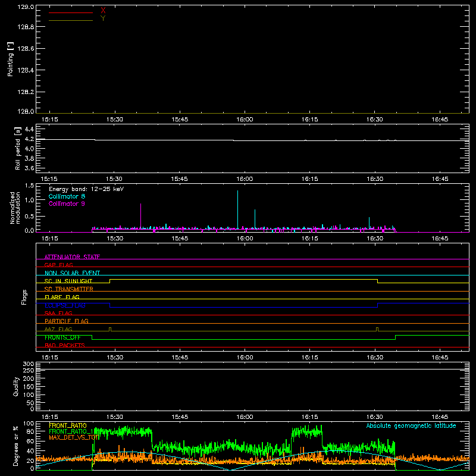Click the cyan Collimator 8 legend
Viewport: 476px width, 476px height.
click(x=67, y=196)
